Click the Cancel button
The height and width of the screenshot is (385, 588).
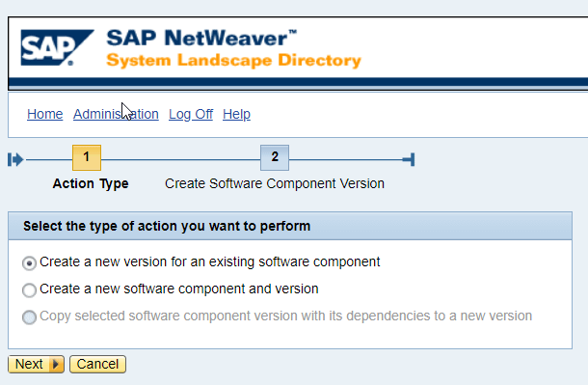97,364
